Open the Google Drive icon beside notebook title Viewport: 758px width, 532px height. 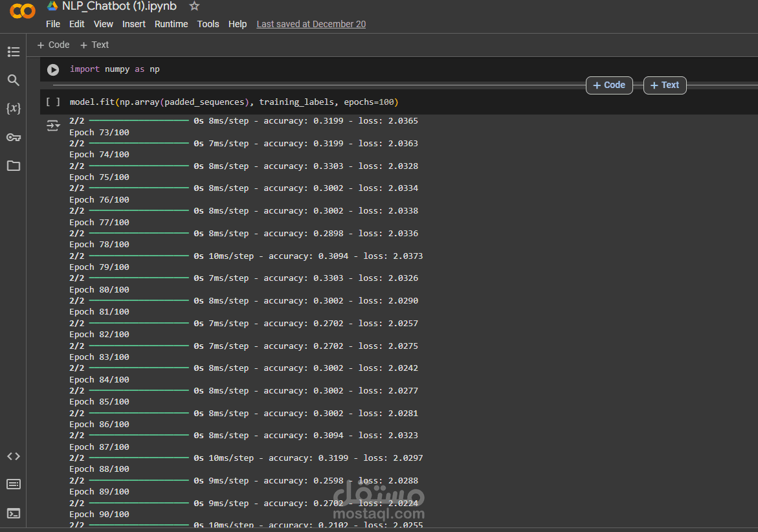(52, 6)
